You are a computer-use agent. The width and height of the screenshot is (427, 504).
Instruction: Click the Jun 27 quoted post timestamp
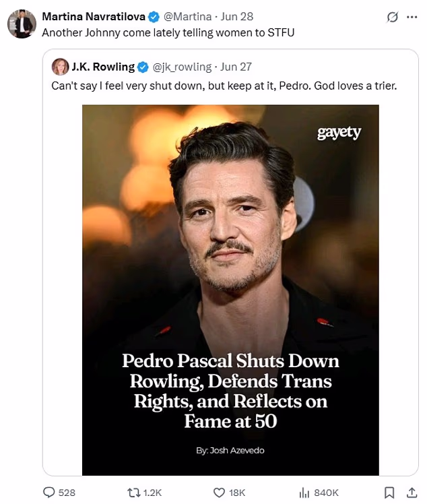click(x=236, y=67)
